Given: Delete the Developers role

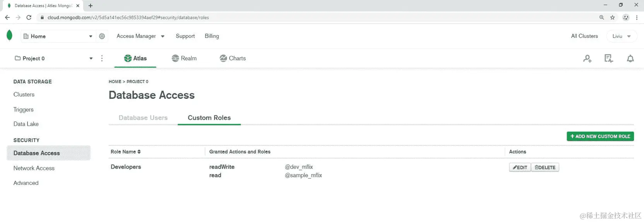Looking at the screenshot, I should (545, 167).
